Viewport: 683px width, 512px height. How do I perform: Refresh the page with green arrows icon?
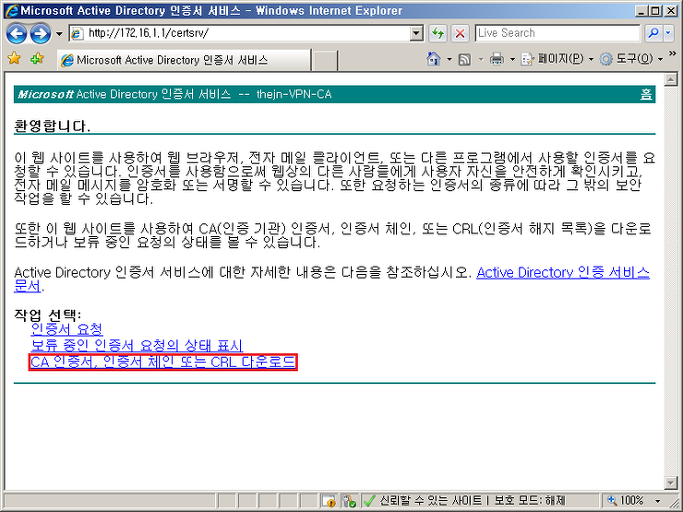coord(438,33)
